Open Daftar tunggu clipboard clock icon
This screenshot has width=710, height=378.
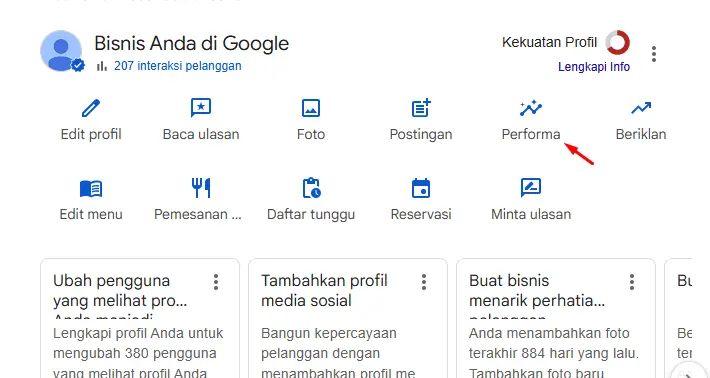pyautogui.click(x=311, y=188)
